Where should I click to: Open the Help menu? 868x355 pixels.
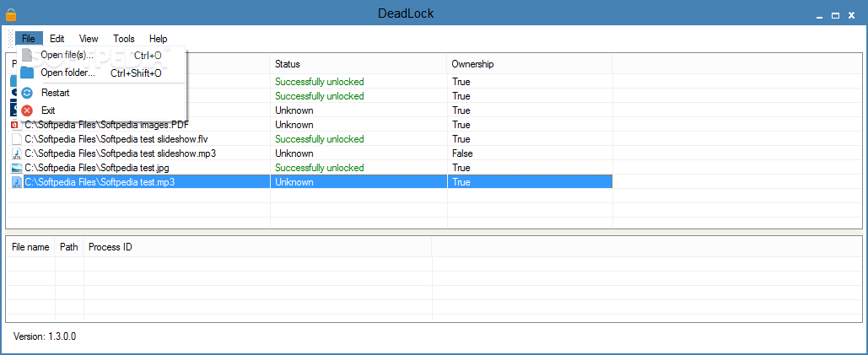click(159, 39)
